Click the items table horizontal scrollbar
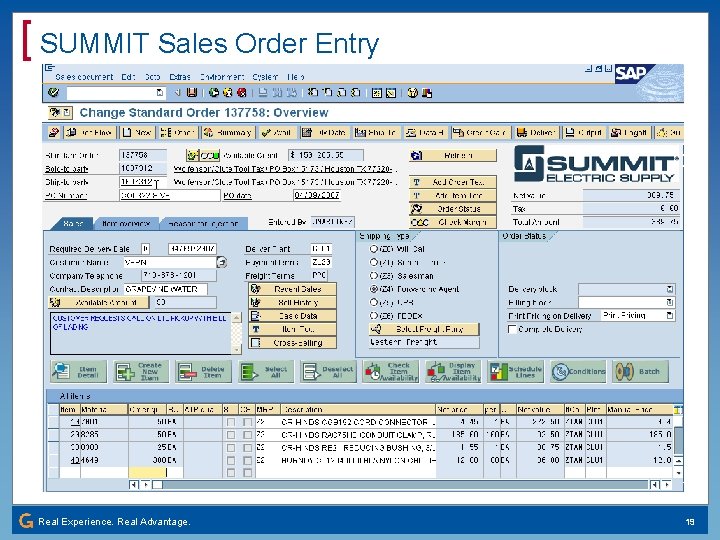This screenshot has height=540, width=720. (399, 484)
